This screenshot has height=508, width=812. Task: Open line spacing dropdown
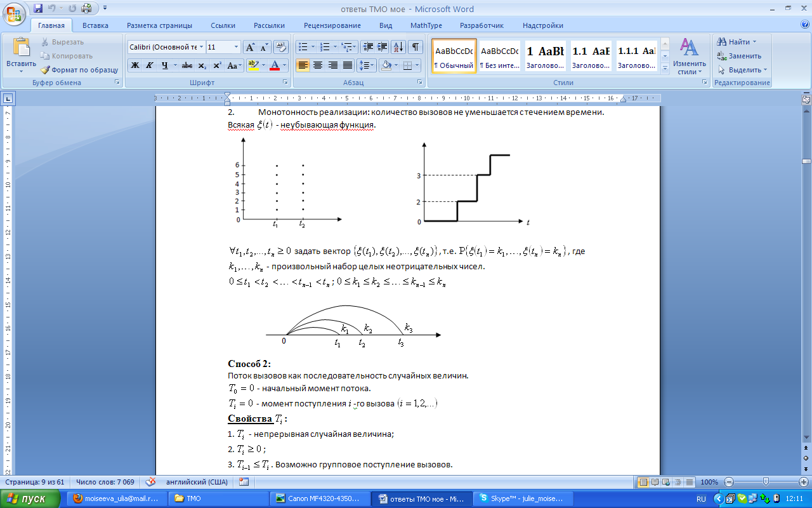367,65
